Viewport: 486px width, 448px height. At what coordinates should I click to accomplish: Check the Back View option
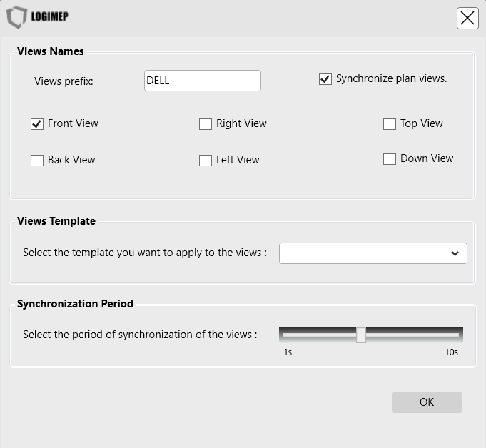(x=37, y=161)
